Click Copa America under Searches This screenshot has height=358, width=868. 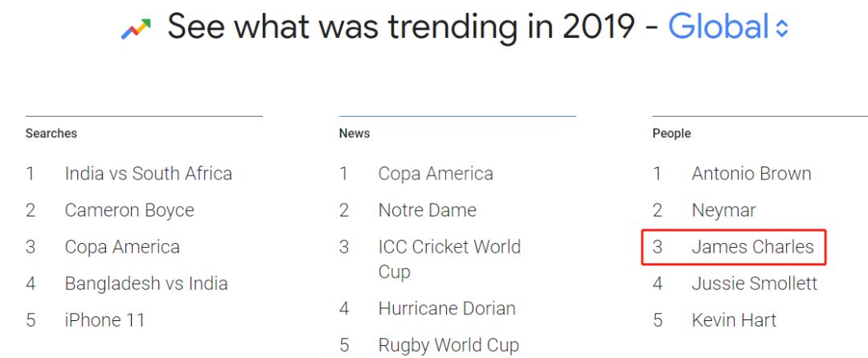coord(122,247)
